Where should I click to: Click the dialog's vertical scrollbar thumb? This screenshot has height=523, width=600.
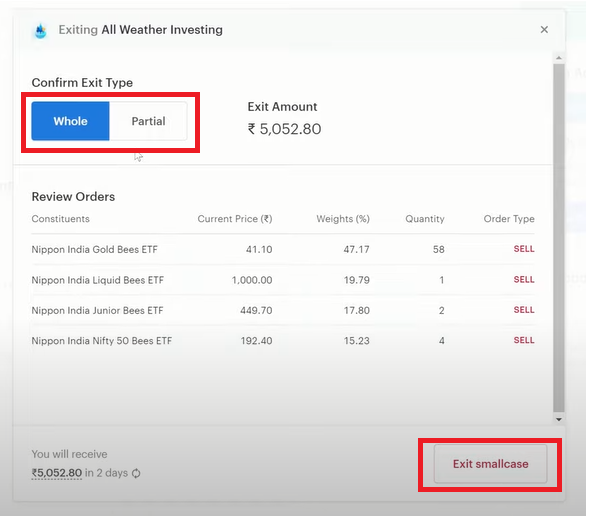tap(559, 237)
